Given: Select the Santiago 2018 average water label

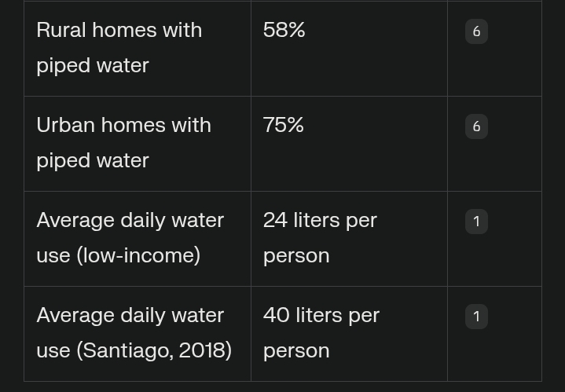Looking at the screenshot, I should [134, 332].
